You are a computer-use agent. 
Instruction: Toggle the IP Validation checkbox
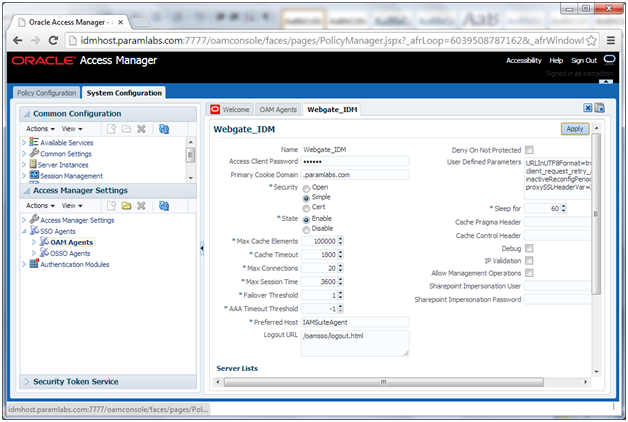tap(529, 261)
